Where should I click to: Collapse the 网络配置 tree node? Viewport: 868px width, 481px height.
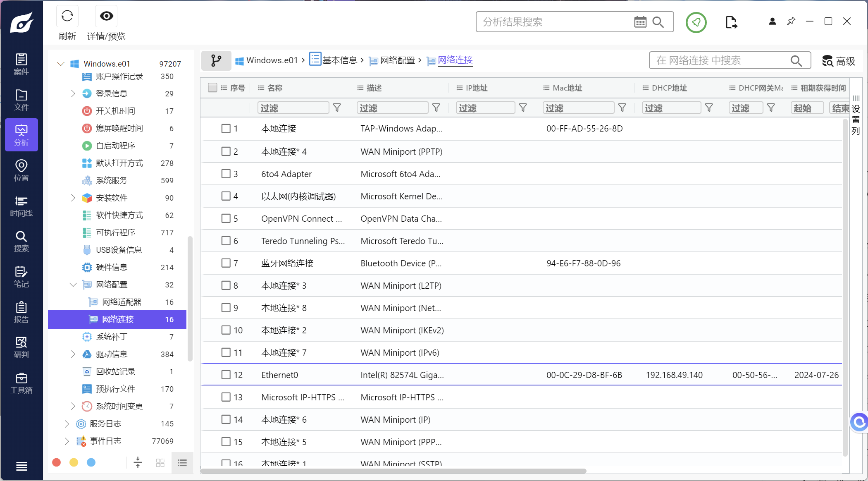[73, 285]
